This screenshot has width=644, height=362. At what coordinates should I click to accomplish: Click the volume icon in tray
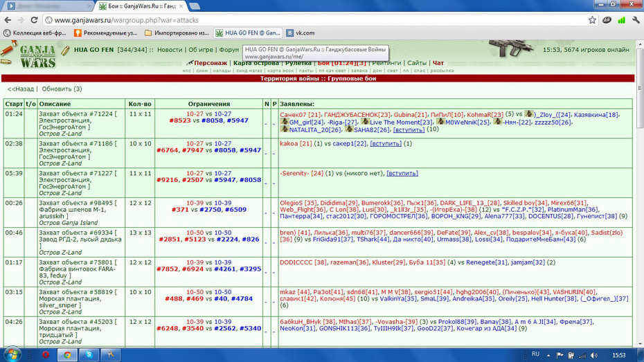coord(594,356)
